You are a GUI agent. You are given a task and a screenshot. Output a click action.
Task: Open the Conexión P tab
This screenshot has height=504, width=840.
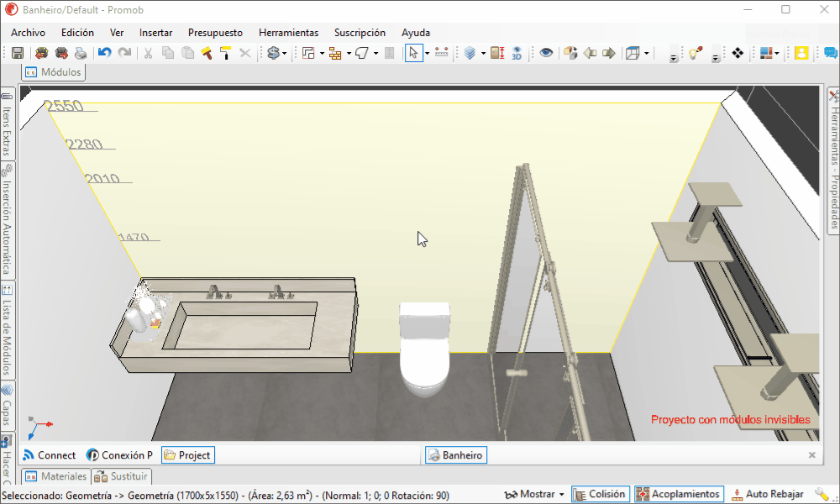pyautogui.click(x=119, y=455)
